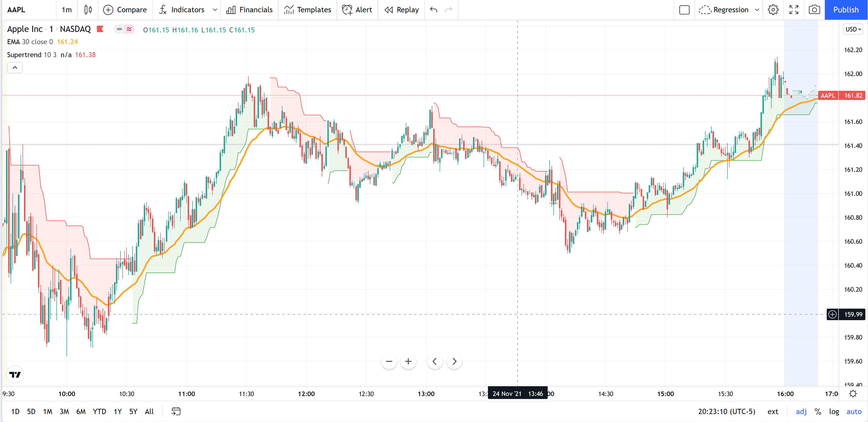Move the chart right with arrow
Viewport: 868px width, 422px height.
click(454, 362)
